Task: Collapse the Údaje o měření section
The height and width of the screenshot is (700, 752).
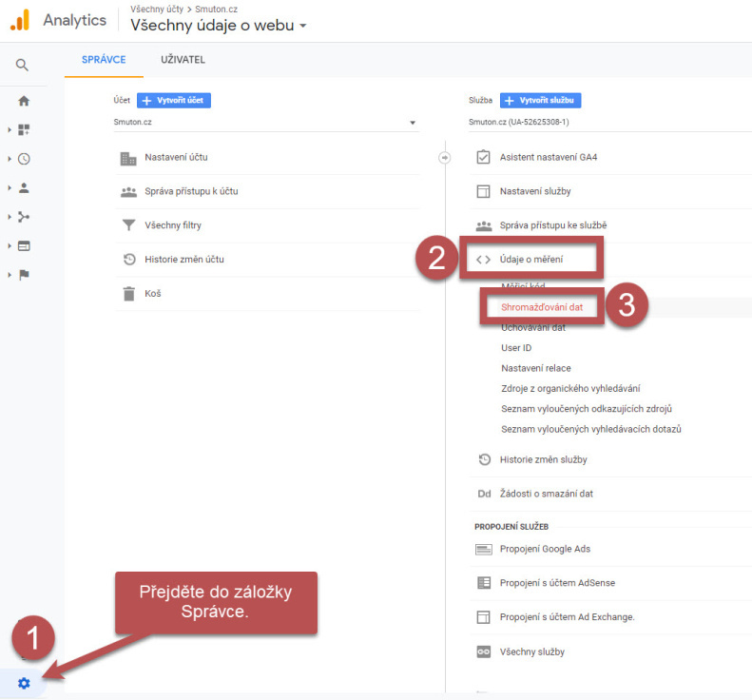Action: 531,260
